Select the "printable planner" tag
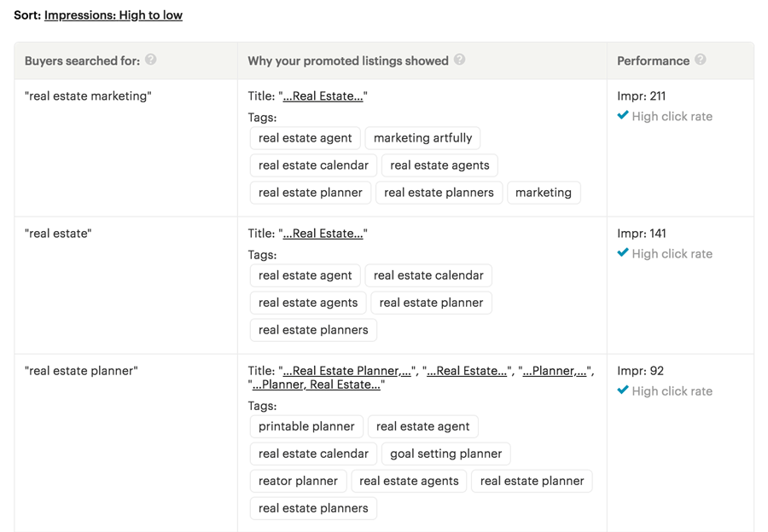This screenshot has height=532, width=768. [306, 426]
